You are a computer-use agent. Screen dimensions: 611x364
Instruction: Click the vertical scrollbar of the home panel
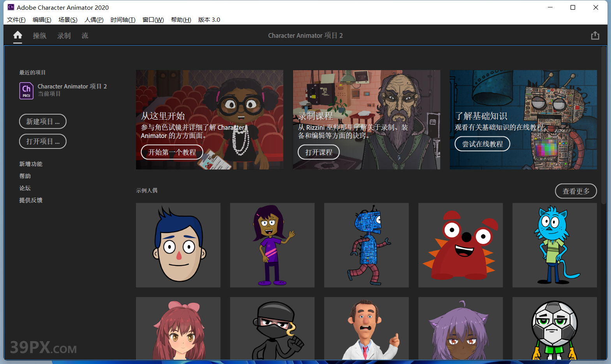pyautogui.click(x=604, y=125)
